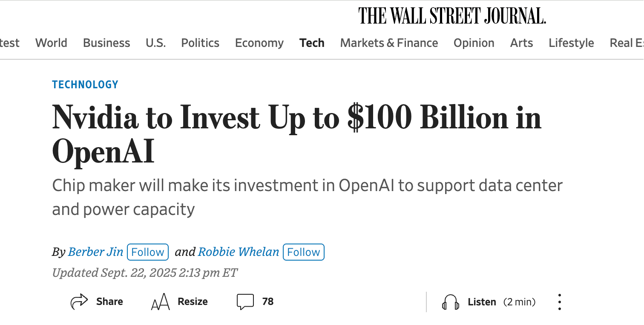Open Robbie Whelan's author page
Screen dimensions: 644x325
point(239,252)
